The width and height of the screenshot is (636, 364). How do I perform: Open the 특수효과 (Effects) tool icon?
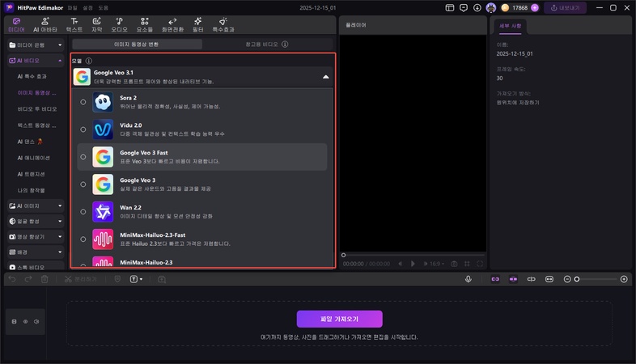click(x=223, y=25)
